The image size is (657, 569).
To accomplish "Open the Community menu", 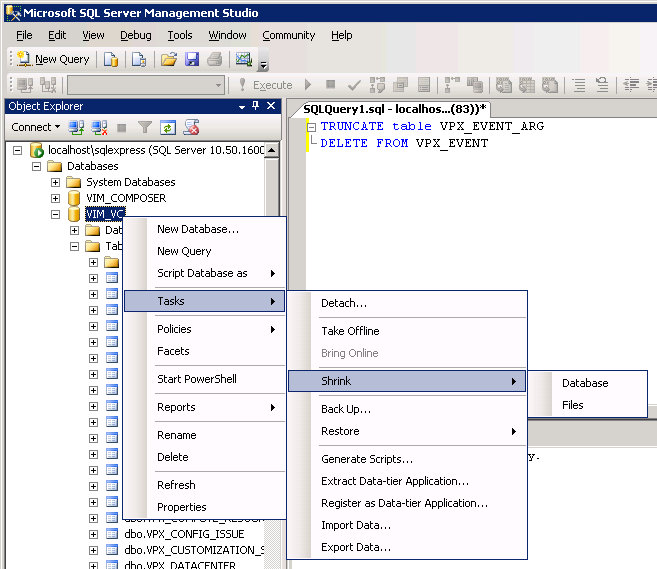I will [x=289, y=35].
